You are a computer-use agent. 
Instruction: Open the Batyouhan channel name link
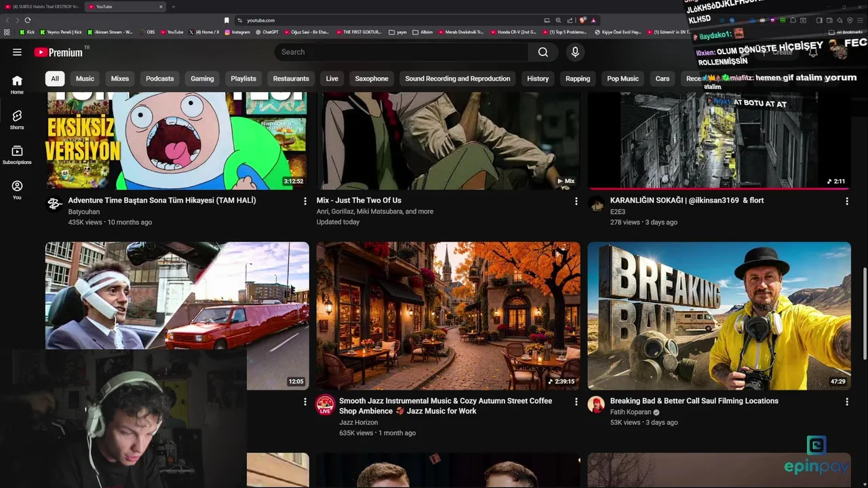[83, 211]
